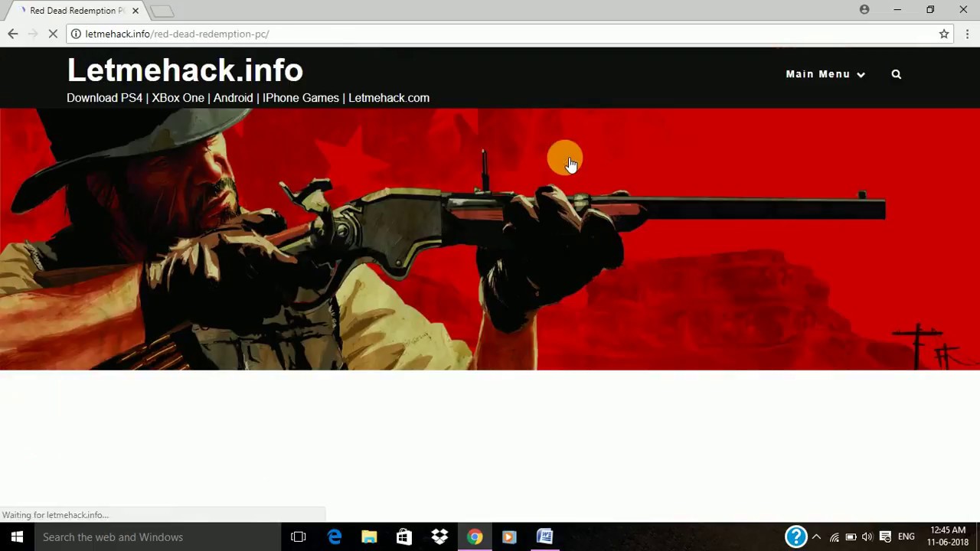The height and width of the screenshot is (551, 980).
Task: Open the Wi-Fi network tray icon
Action: (835, 537)
